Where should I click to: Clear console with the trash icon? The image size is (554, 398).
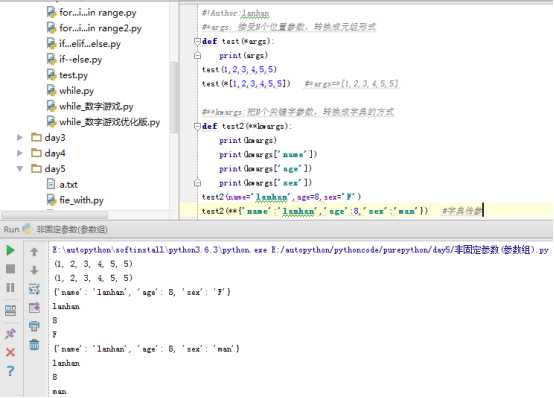[x=34, y=344]
